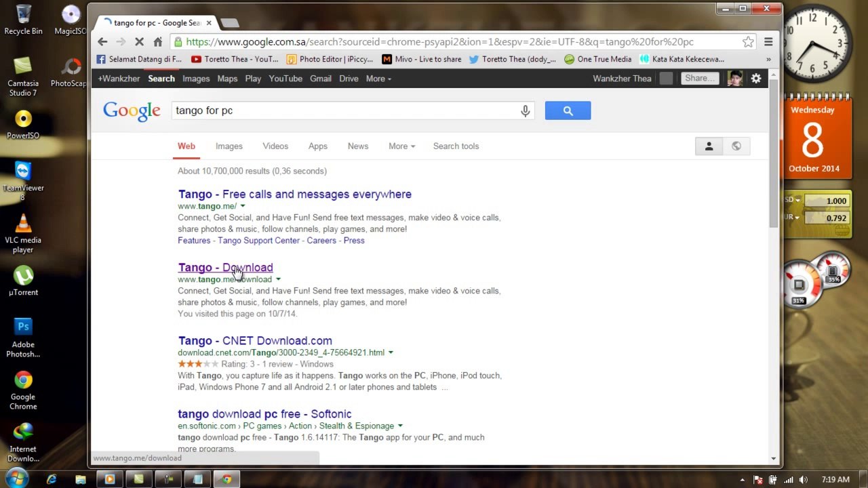This screenshot has width=868, height=488.
Task: Open 'tango download pc free - Softonic' result
Action: [264, 414]
